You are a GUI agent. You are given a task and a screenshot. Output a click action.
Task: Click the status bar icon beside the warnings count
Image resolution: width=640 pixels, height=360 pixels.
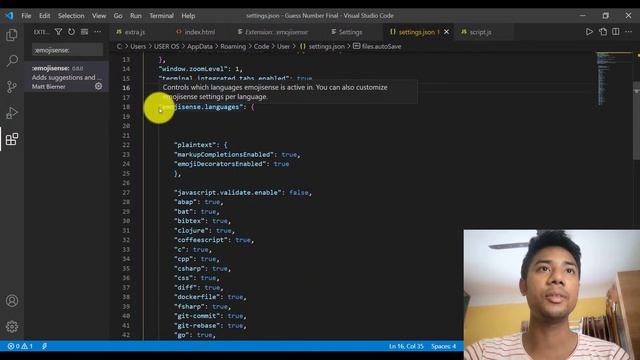click(44, 346)
